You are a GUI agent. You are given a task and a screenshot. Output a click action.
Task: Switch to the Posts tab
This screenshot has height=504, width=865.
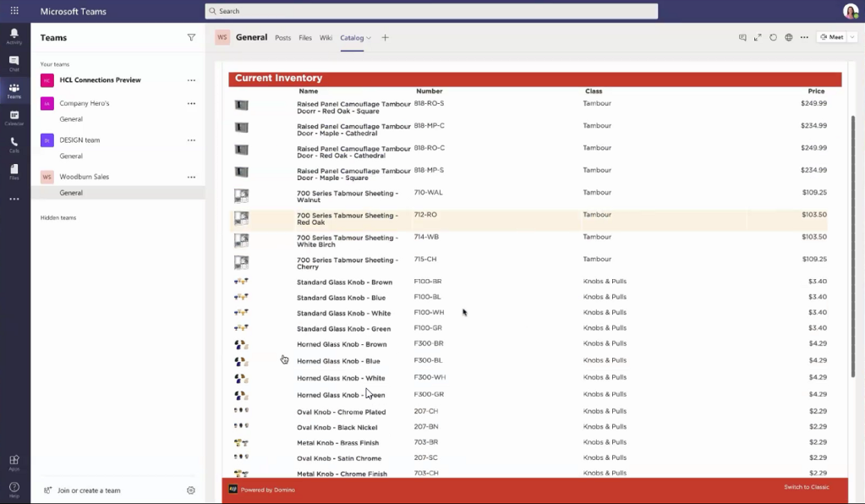tap(282, 38)
